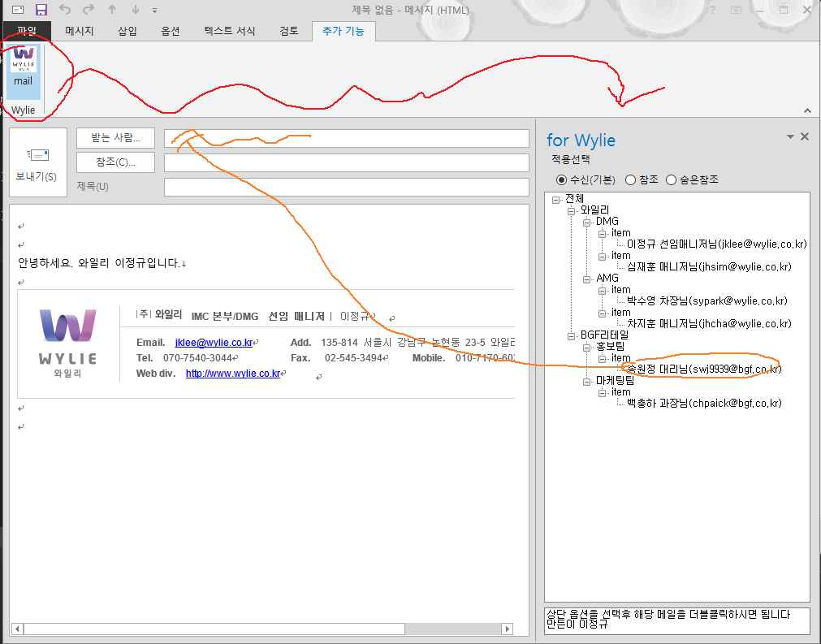Open the 텍스트 서식 ribbon tab
The image size is (821, 644).
coord(230,31)
